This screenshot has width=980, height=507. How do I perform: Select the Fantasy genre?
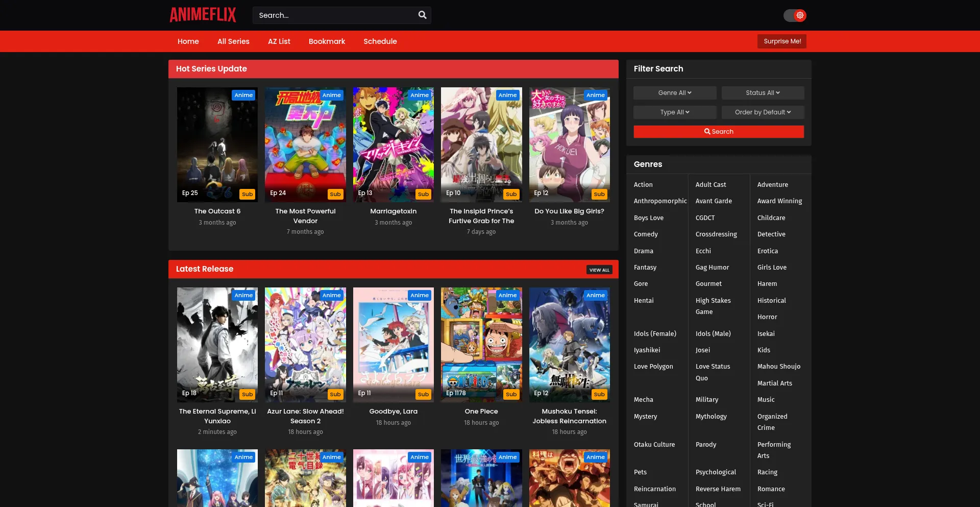click(x=645, y=268)
